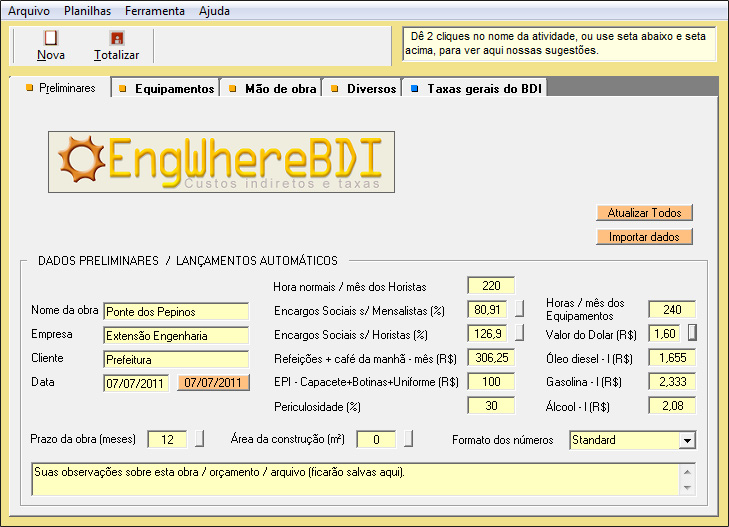Click the EngWhereBDI logo image
This screenshot has width=729, height=527.
coord(221,162)
